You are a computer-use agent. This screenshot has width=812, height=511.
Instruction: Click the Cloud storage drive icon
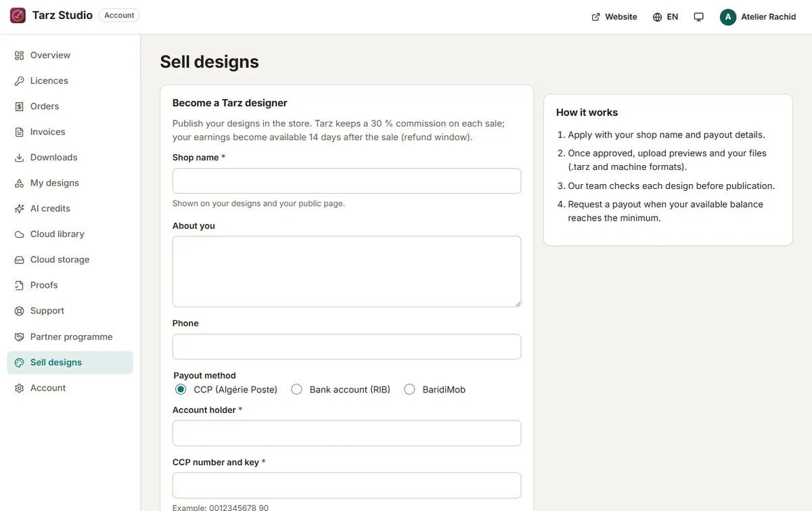coord(19,260)
